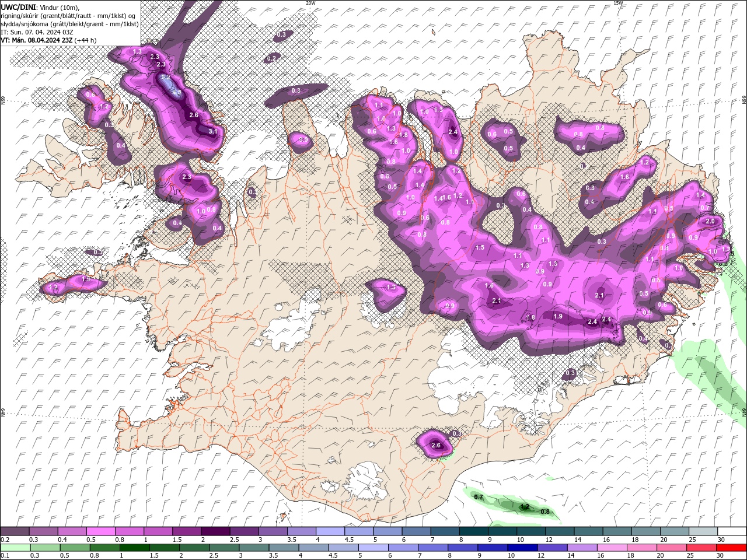
Task: Pick bright pink snow swatch between 0.5 and 0.8
Action: click(x=101, y=531)
